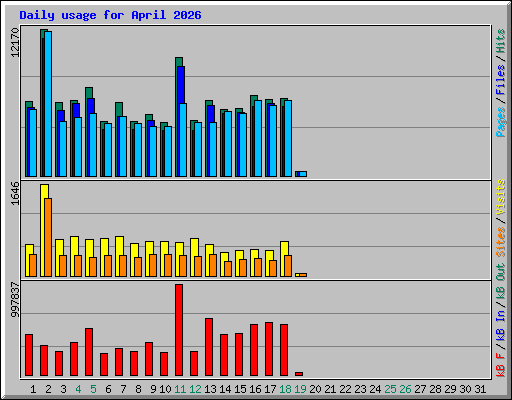Click the chart title 'Daily usage for April 2026'

(x=110, y=15)
